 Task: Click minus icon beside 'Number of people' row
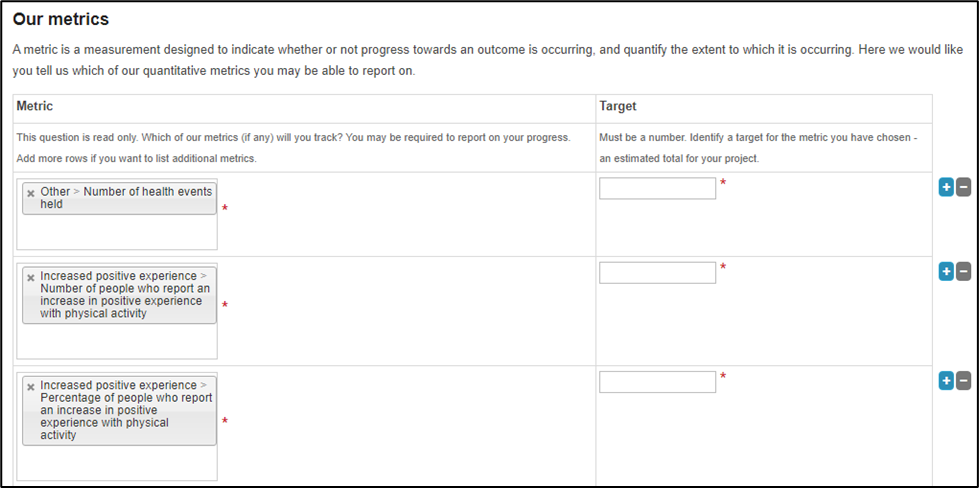(x=963, y=271)
